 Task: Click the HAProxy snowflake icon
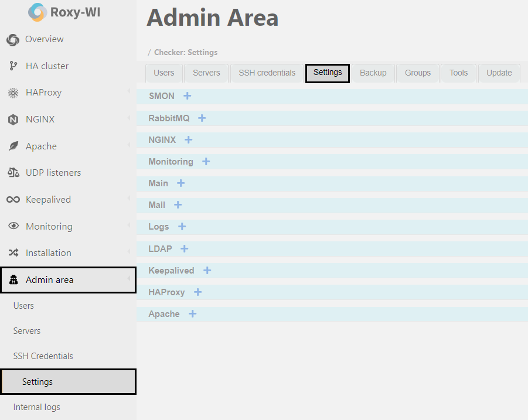(x=13, y=93)
